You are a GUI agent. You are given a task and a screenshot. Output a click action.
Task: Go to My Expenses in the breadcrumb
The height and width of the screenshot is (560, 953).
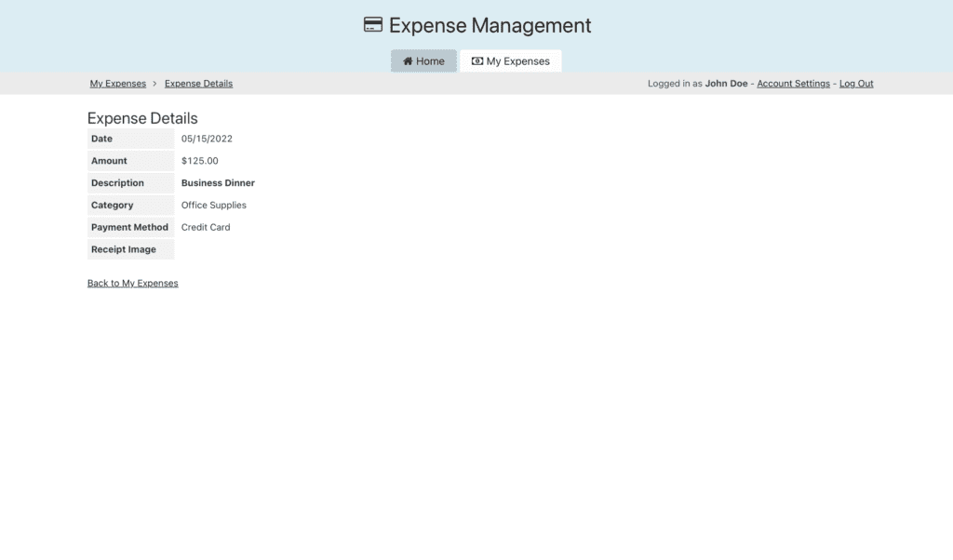[117, 84]
